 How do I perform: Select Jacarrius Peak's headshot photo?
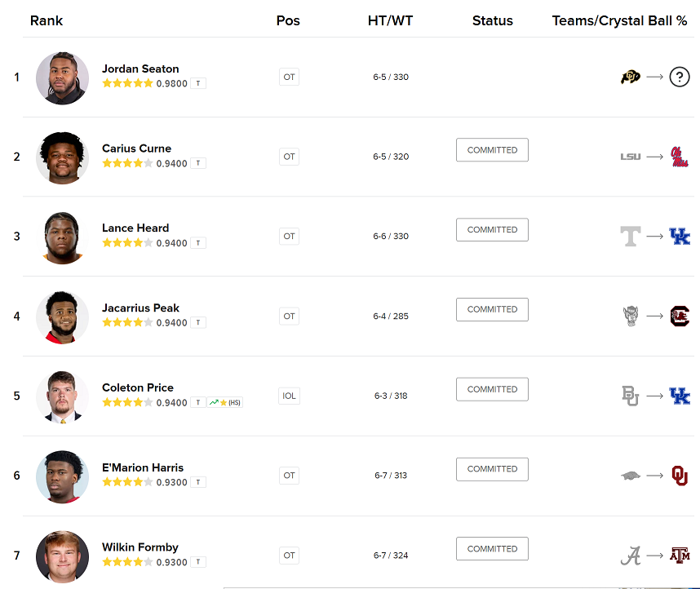click(62, 317)
